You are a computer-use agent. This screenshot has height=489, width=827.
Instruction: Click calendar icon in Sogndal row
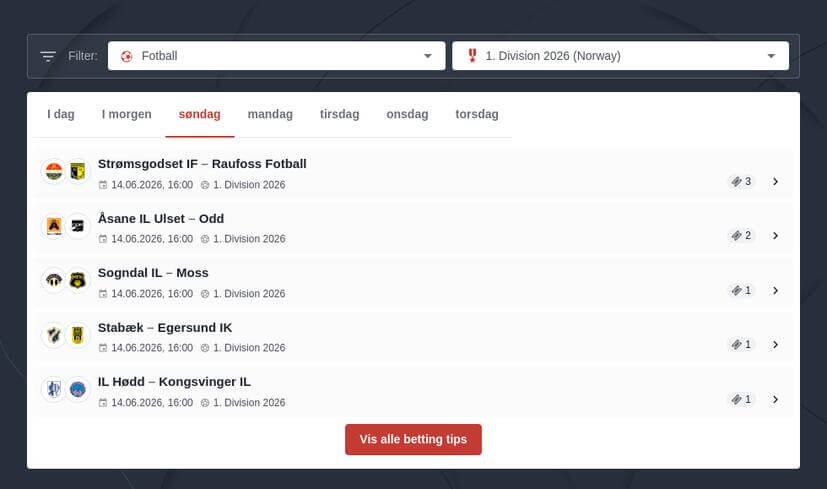pyautogui.click(x=103, y=293)
